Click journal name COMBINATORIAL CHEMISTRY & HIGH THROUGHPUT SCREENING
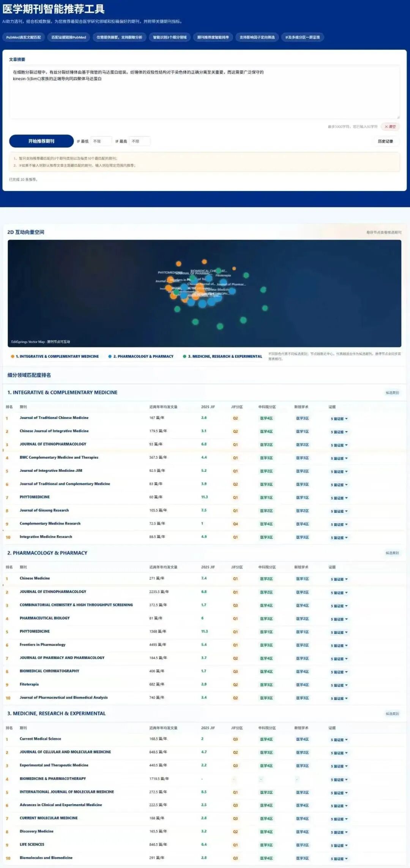 [x=76, y=605]
